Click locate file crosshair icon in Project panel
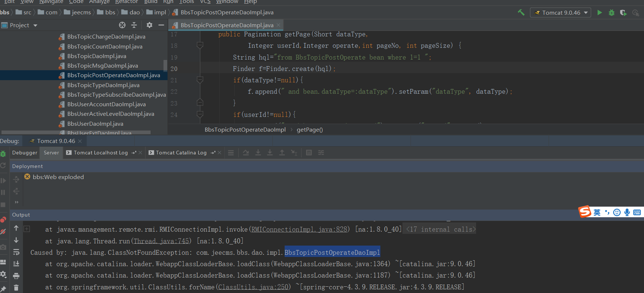 122,25
